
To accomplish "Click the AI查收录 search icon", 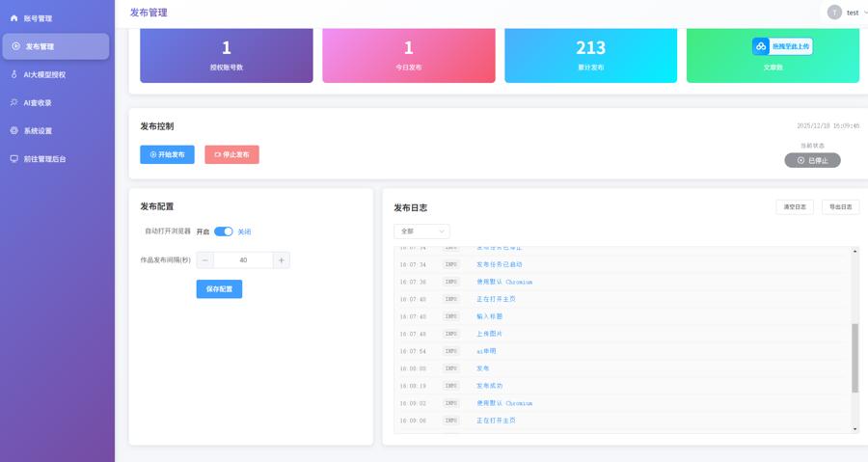I will [14, 102].
